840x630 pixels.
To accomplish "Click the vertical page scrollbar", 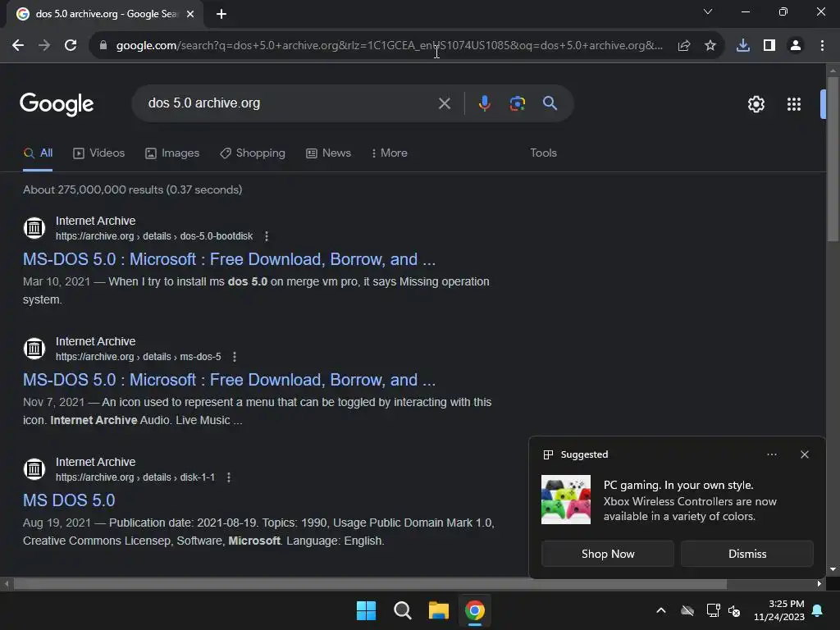I will pyautogui.click(x=833, y=159).
